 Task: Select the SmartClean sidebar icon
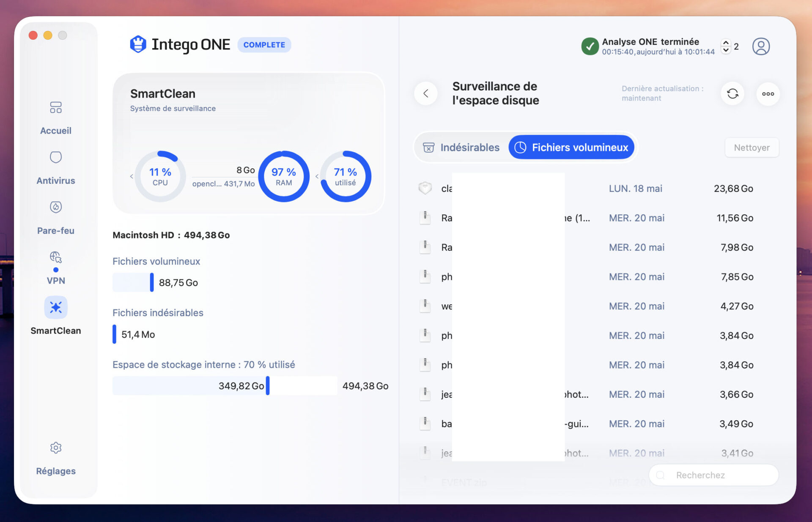56,307
